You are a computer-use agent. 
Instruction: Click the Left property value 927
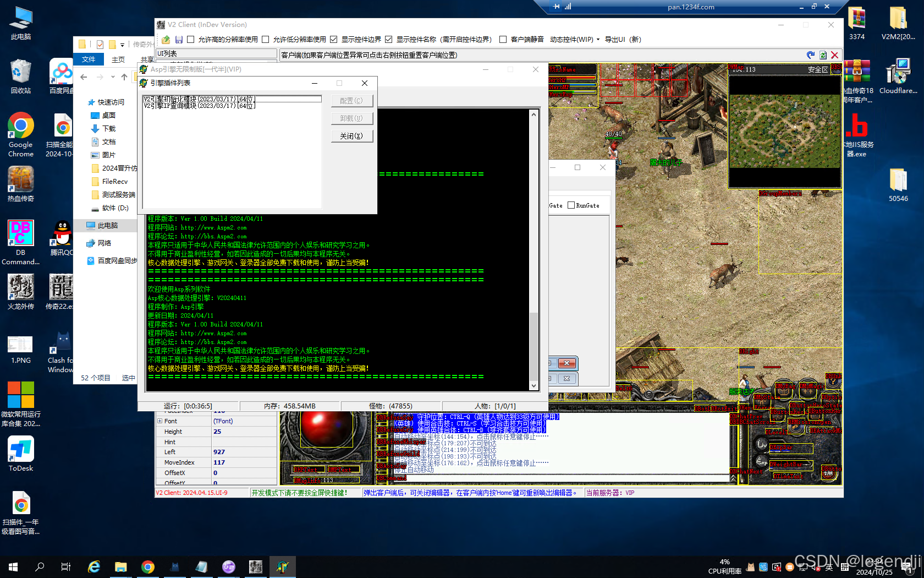click(x=244, y=452)
